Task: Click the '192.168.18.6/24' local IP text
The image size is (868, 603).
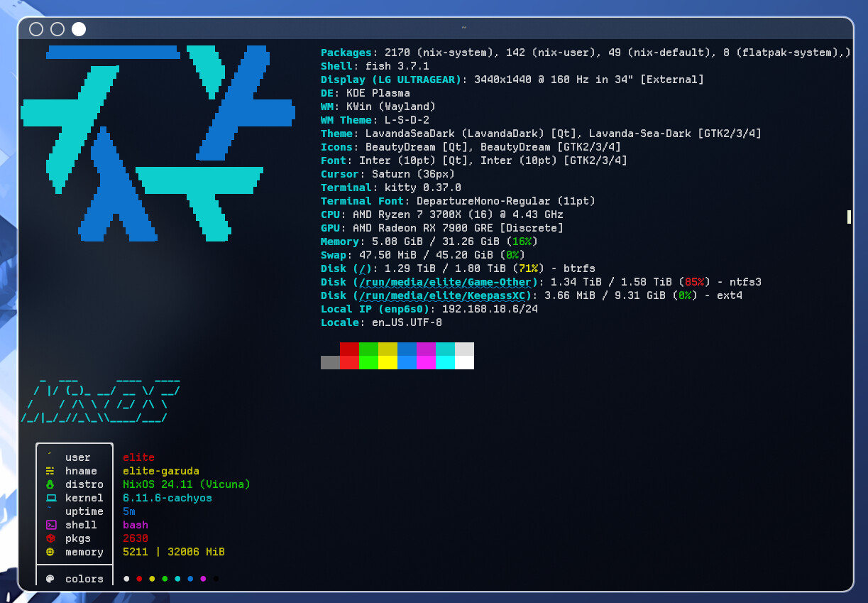Action: 490,309
